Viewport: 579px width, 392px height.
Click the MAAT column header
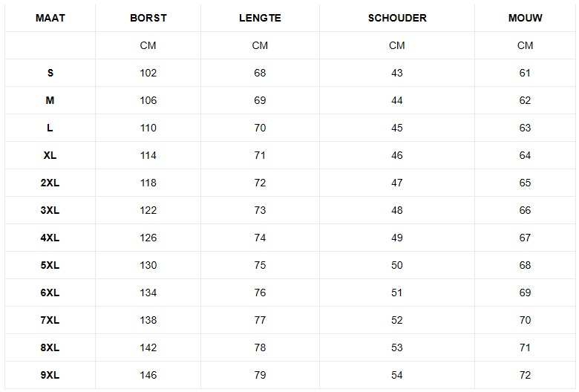coord(50,18)
